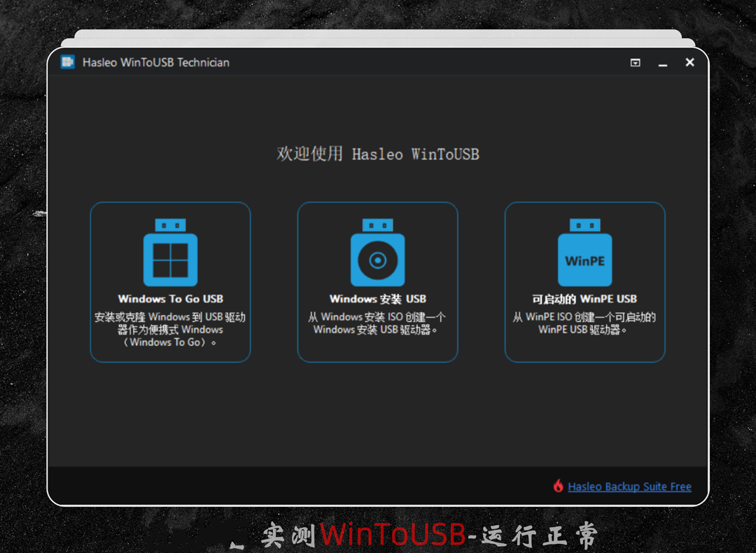The width and height of the screenshot is (756, 553).
Task: Close the WinToUSB window
Action: tap(690, 62)
